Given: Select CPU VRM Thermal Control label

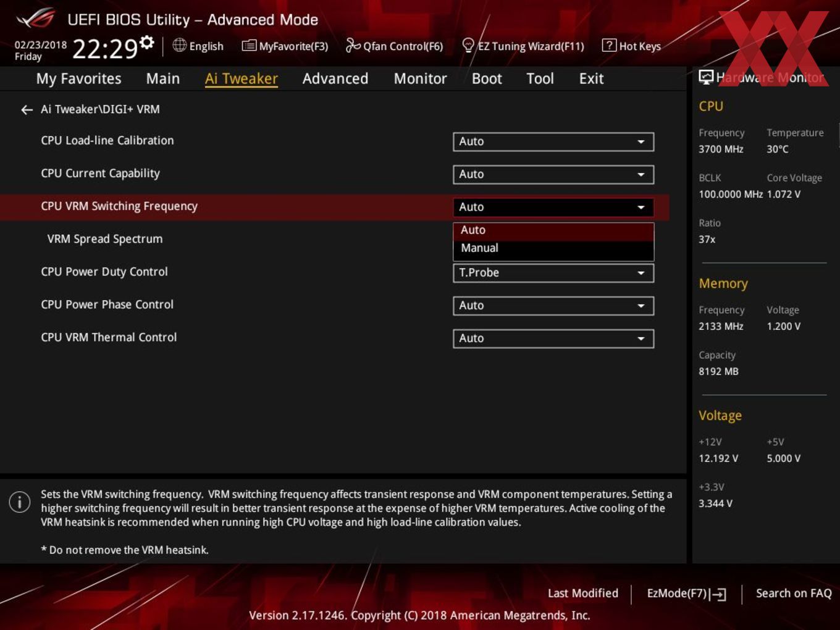Looking at the screenshot, I should [x=109, y=337].
